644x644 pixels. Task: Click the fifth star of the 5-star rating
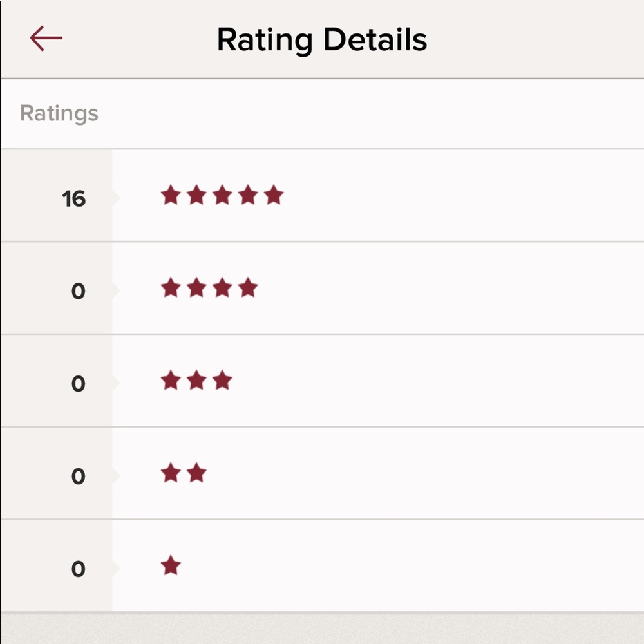pos(274,195)
